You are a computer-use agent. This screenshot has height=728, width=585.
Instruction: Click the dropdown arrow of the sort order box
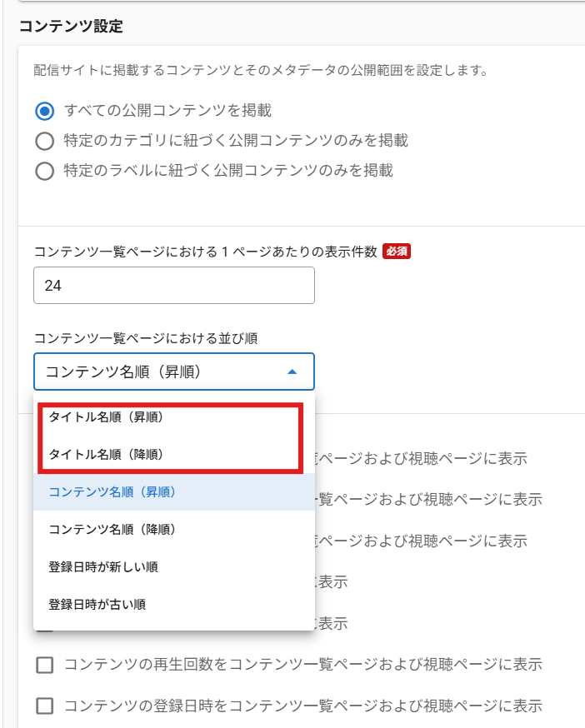pyautogui.click(x=292, y=372)
